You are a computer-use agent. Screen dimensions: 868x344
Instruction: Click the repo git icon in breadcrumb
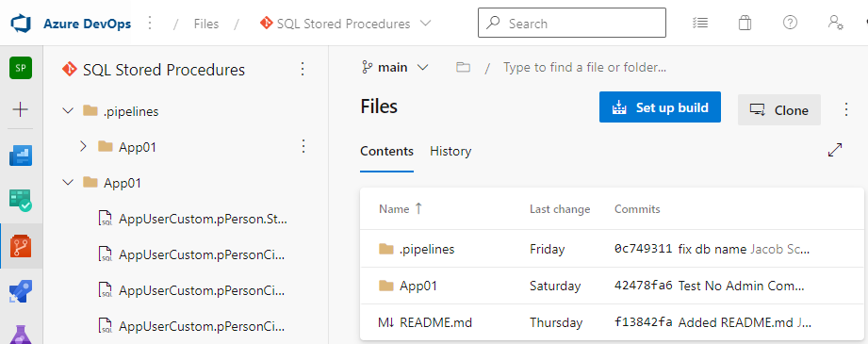pos(267,24)
